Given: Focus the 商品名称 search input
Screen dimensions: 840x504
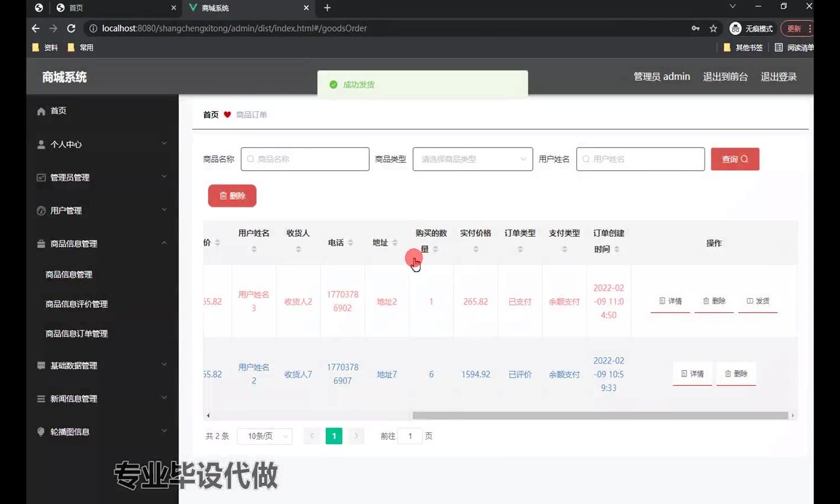Looking at the screenshot, I should 305,159.
